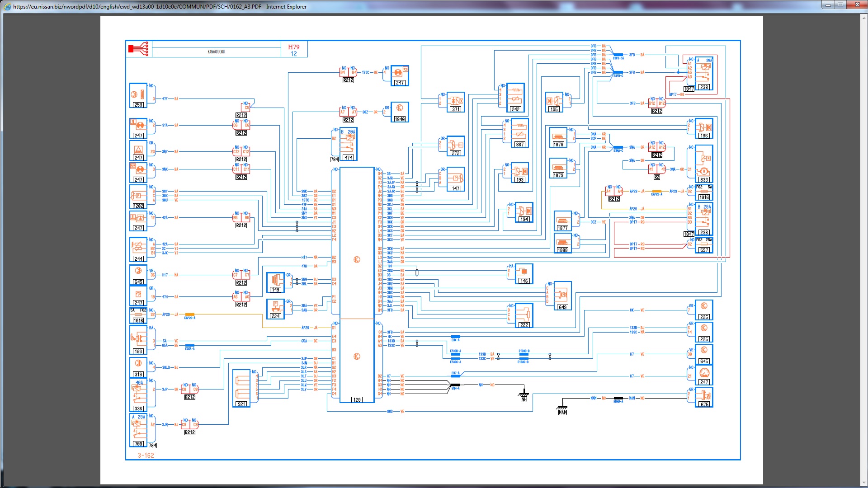The width and height of the screenshot is (868, 488).
Task: Select sensor component 242
Action: click(x=515, y=98)
